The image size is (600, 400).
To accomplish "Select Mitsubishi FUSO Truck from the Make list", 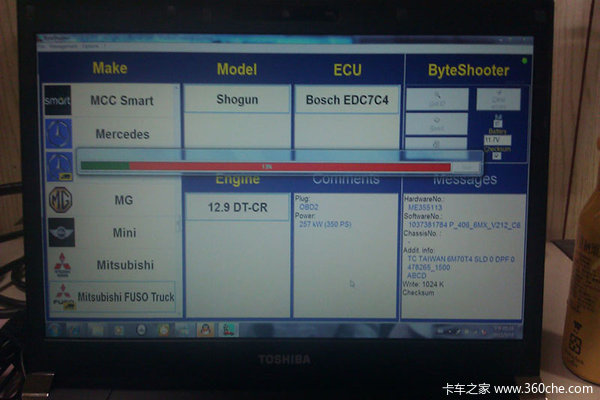I will (x=112, y=297).
